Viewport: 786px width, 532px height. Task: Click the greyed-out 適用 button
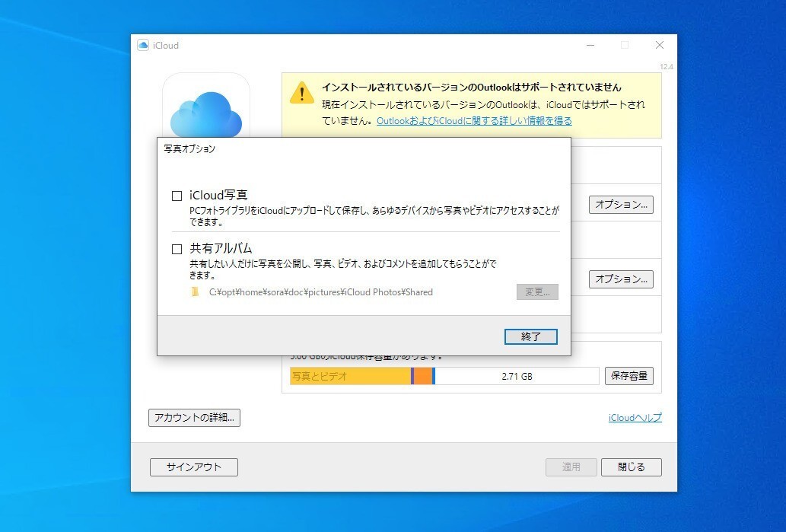[571, 467]
